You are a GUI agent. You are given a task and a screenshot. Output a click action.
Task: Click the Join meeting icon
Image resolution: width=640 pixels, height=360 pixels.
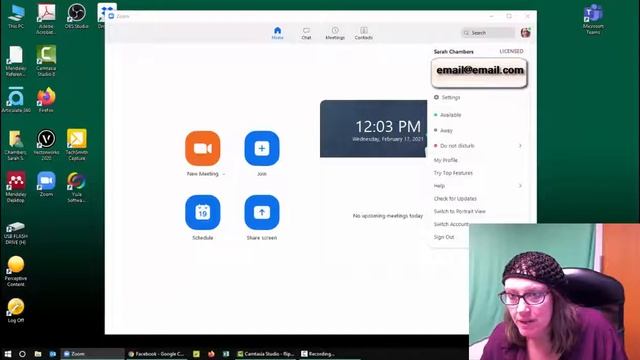(x=262, y=148)
